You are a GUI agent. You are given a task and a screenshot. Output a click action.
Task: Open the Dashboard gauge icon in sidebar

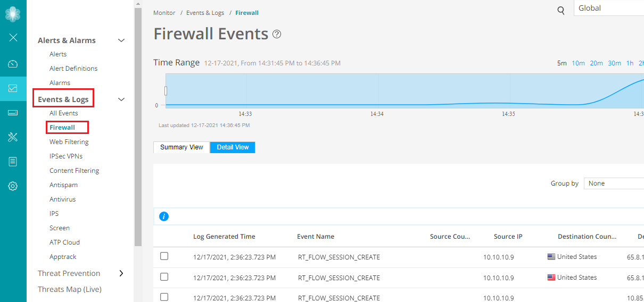pyautogui.click(x=13, y=64)
